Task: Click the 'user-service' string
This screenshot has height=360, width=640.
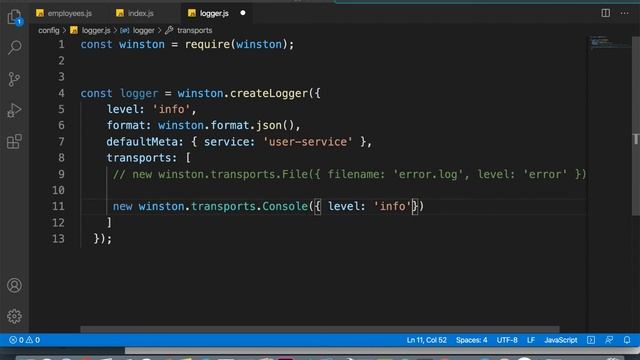Action: pyautogui.click(x=307, y=142)
